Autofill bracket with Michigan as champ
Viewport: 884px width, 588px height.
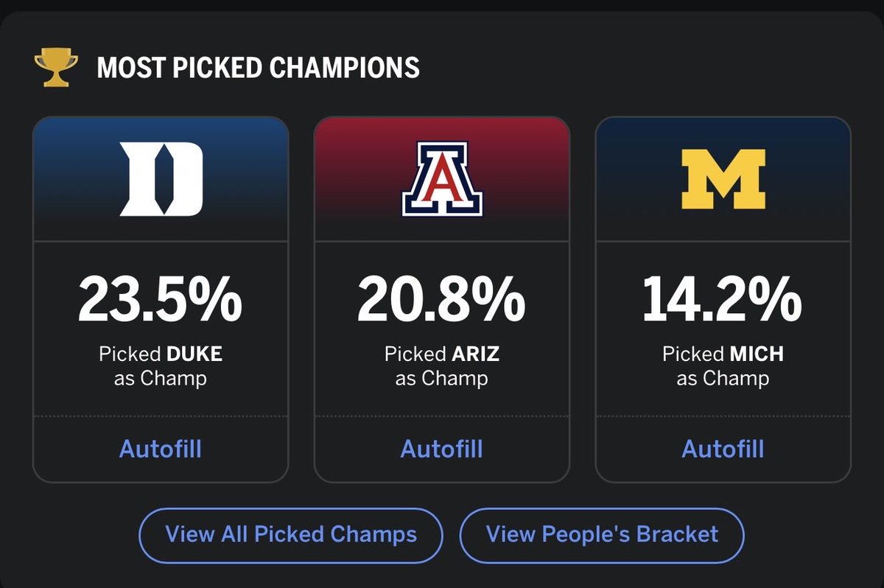tap(723, 449)
